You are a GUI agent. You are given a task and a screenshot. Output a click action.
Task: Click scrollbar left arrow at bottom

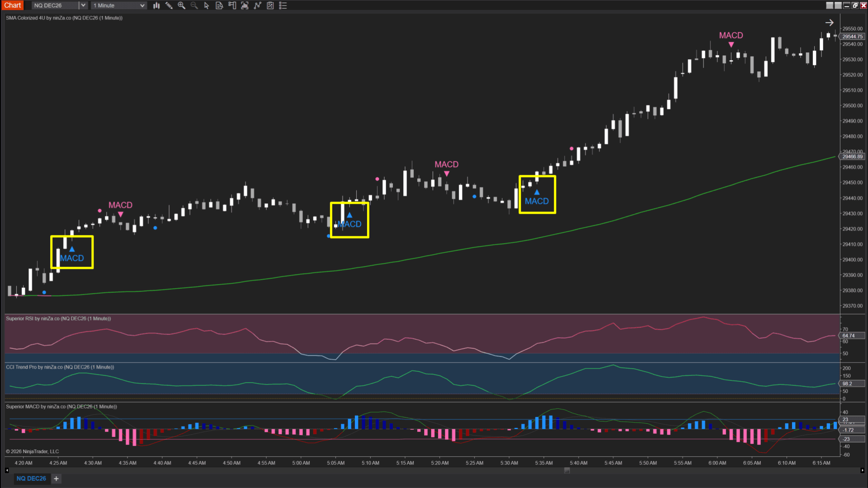coord(7,470)
